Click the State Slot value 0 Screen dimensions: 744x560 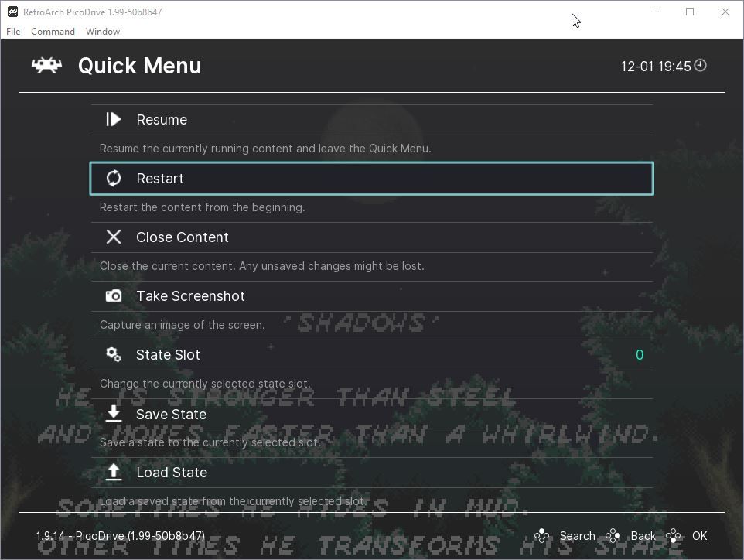click(640, 354)
